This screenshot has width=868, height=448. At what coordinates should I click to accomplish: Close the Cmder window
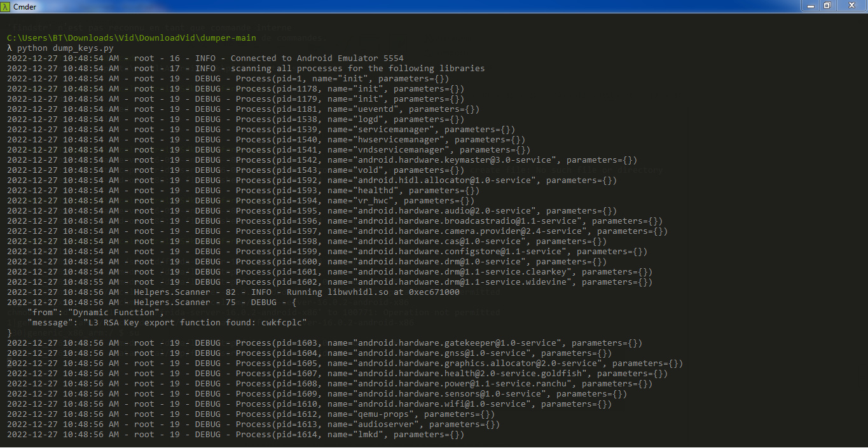[x=851, y=6]
